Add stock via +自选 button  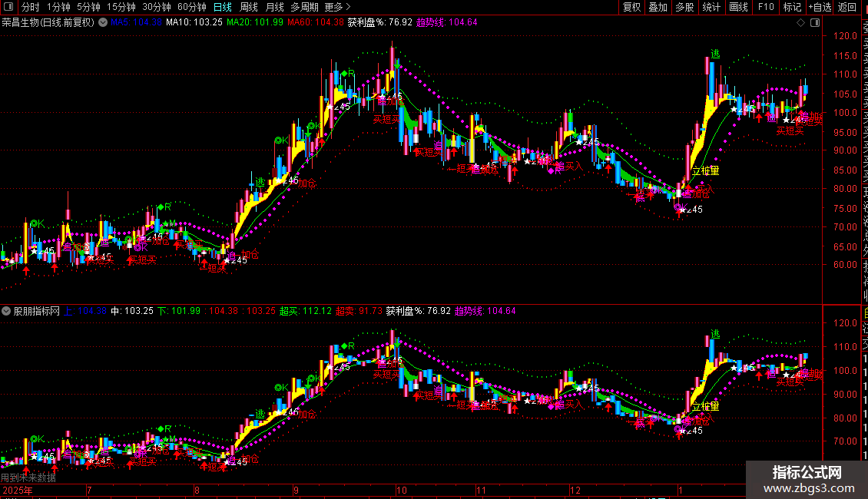tap(820, 7)
